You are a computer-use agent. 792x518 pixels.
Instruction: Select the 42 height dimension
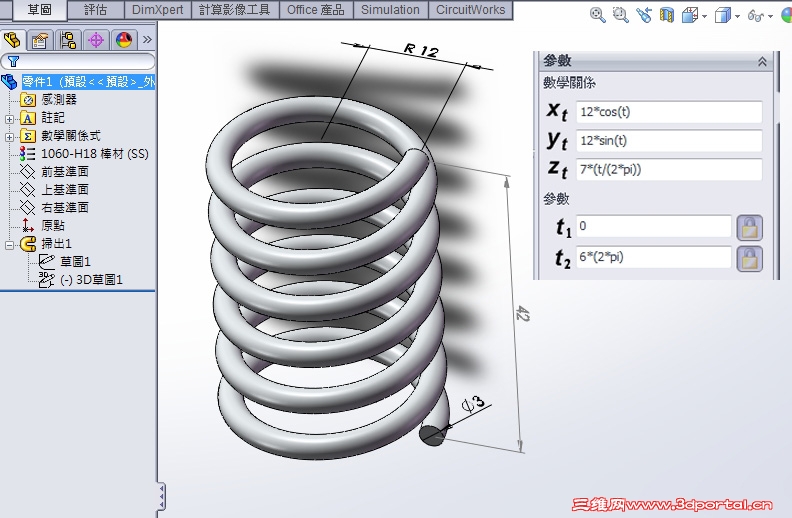coord(522,314)
